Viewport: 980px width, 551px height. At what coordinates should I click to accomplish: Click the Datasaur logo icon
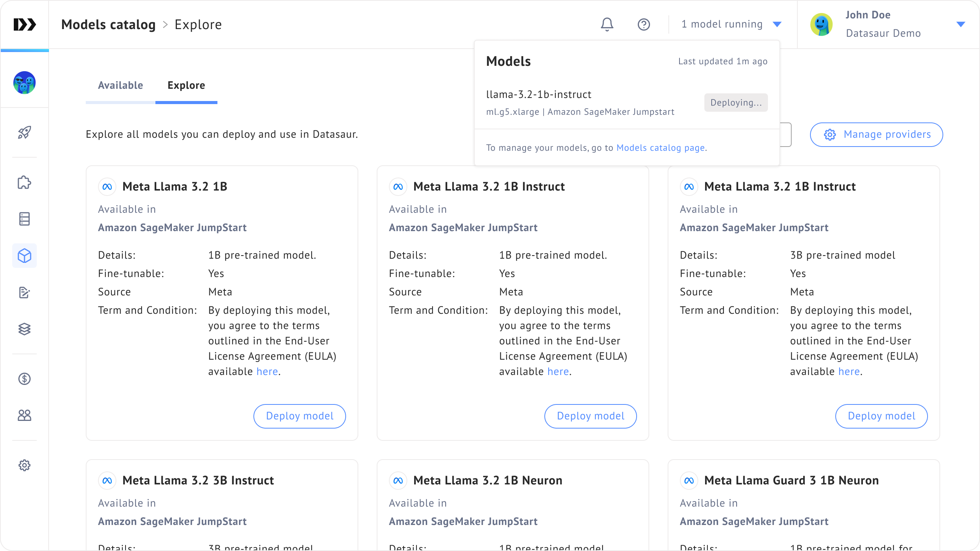(24, 24)
